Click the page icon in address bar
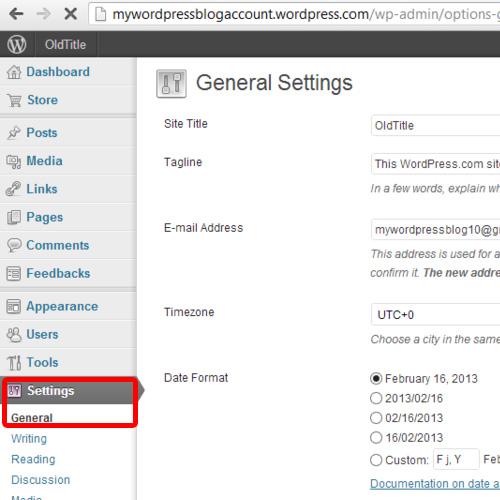Image resolution: width=500 pixels, height=500 pixels. point(101,14)
